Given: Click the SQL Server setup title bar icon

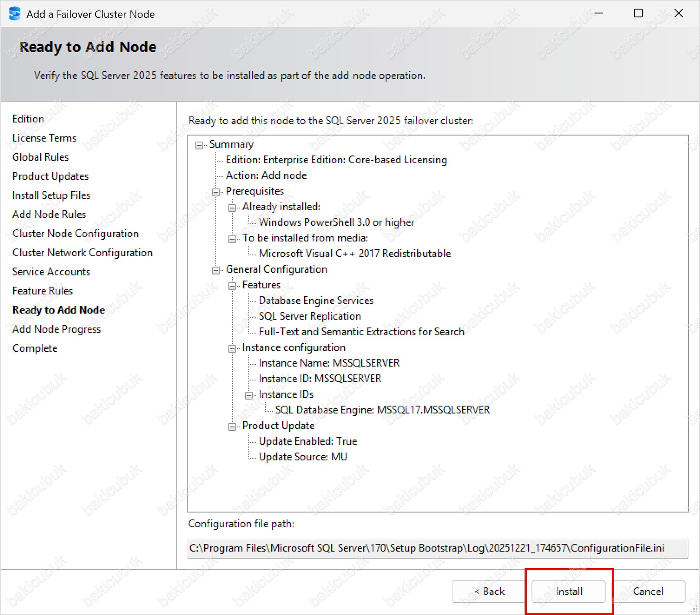Looking at the screenshot, I should (14, 14).
